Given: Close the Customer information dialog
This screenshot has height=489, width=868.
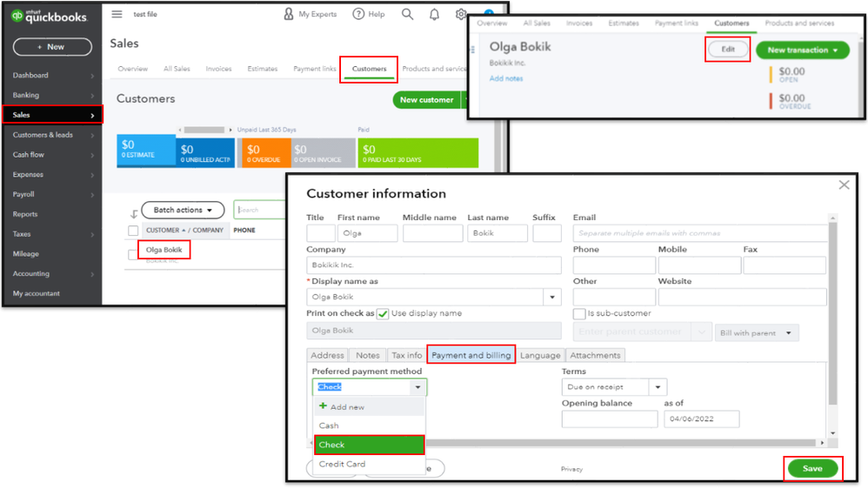Looking at the screenshot, I should click(844, 185).
